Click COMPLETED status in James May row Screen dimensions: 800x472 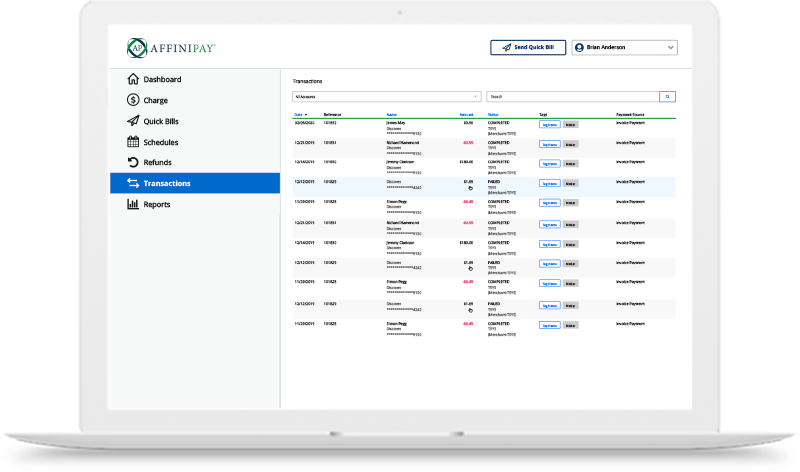pos(498,123)
